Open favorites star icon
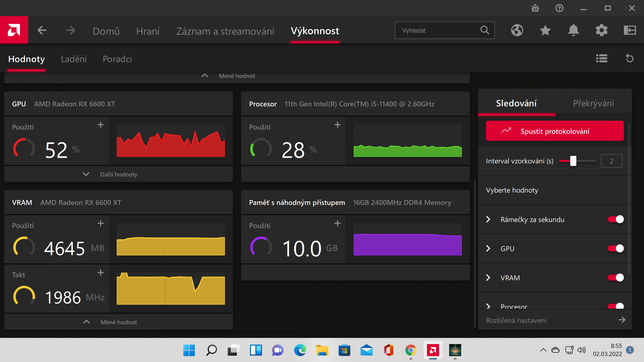The width and height of the screenshot is (644, 362). [x=545, y=31]
